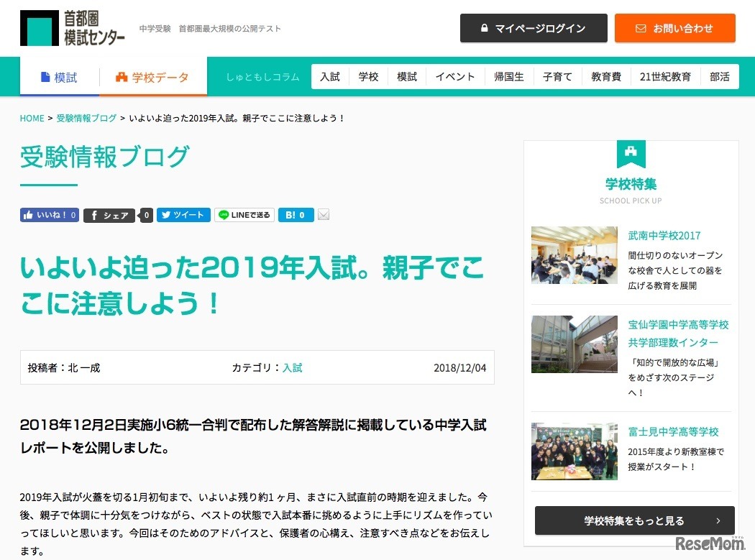Select the 部活 column category
Viewport: 755px width, 560px height.
pos(719,77)
